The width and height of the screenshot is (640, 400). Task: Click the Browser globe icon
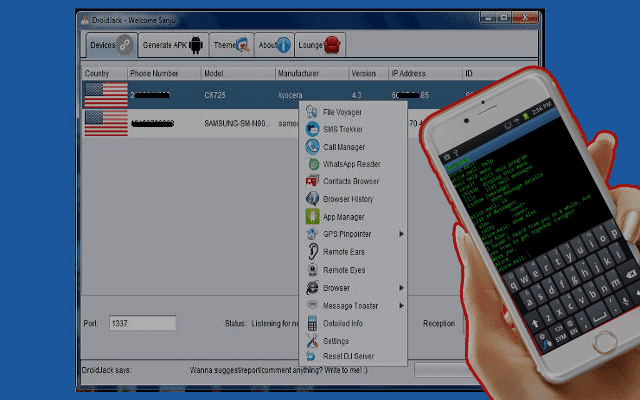[x=312, y=287]
